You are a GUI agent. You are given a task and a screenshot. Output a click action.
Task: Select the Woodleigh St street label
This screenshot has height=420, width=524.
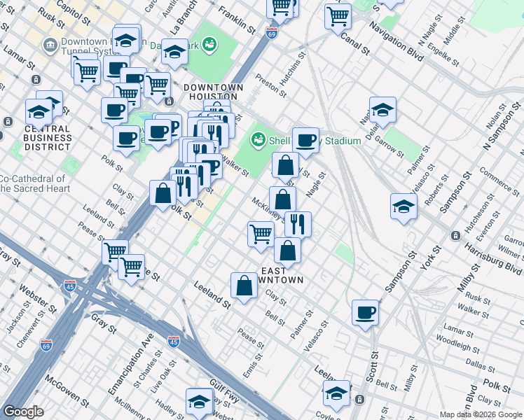click(457, 344)
